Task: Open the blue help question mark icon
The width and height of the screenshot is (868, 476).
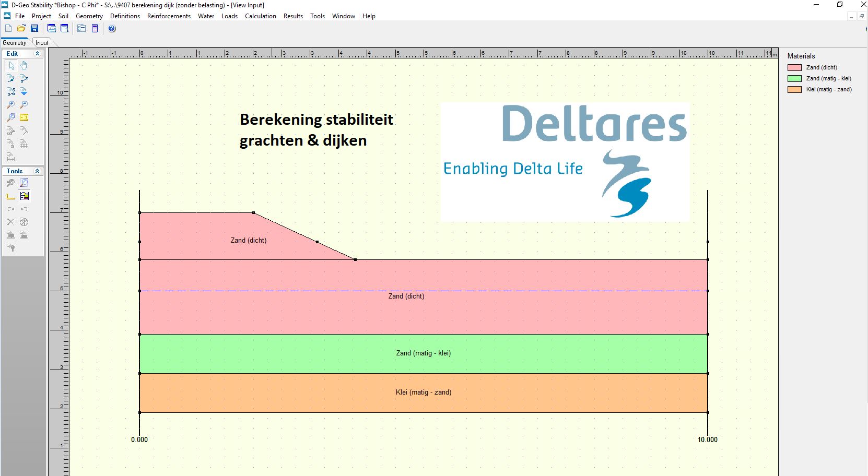Action: point(112,29)
